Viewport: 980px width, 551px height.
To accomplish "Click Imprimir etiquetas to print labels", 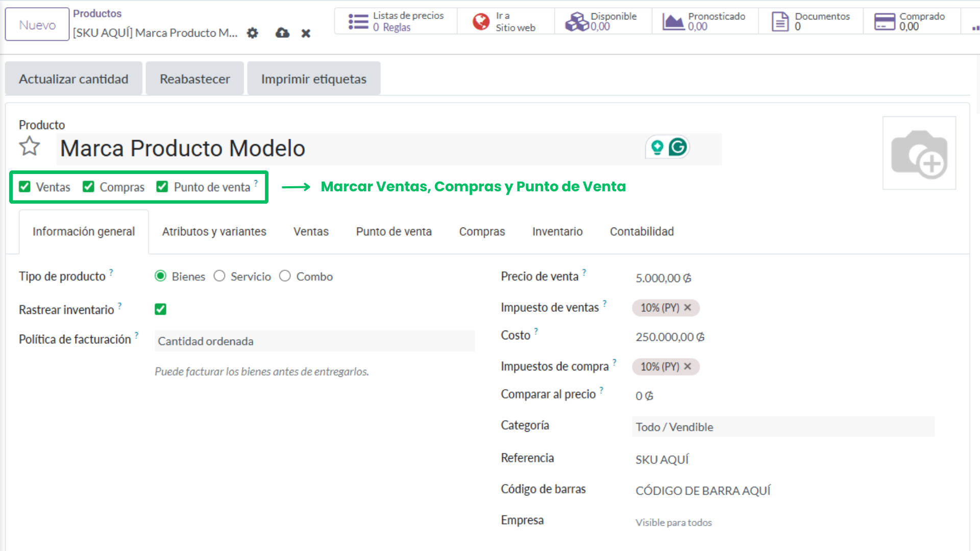I will (313, 79).
